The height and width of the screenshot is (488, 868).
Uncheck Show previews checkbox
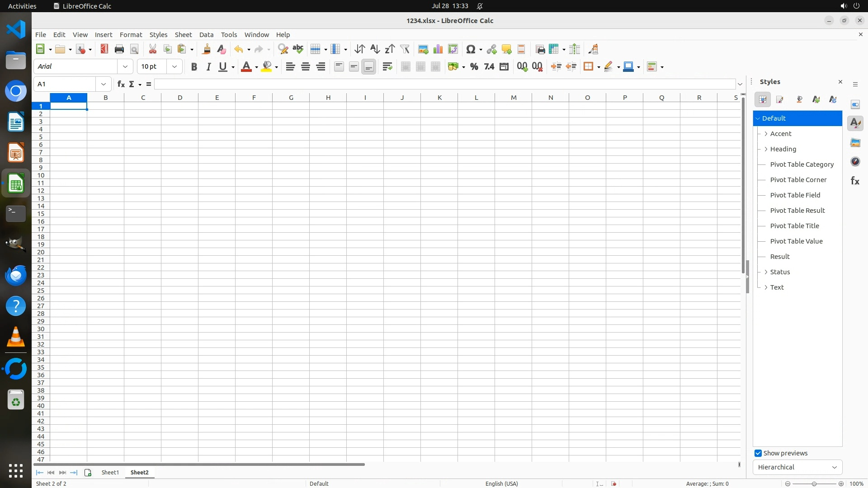coord(758,453)
